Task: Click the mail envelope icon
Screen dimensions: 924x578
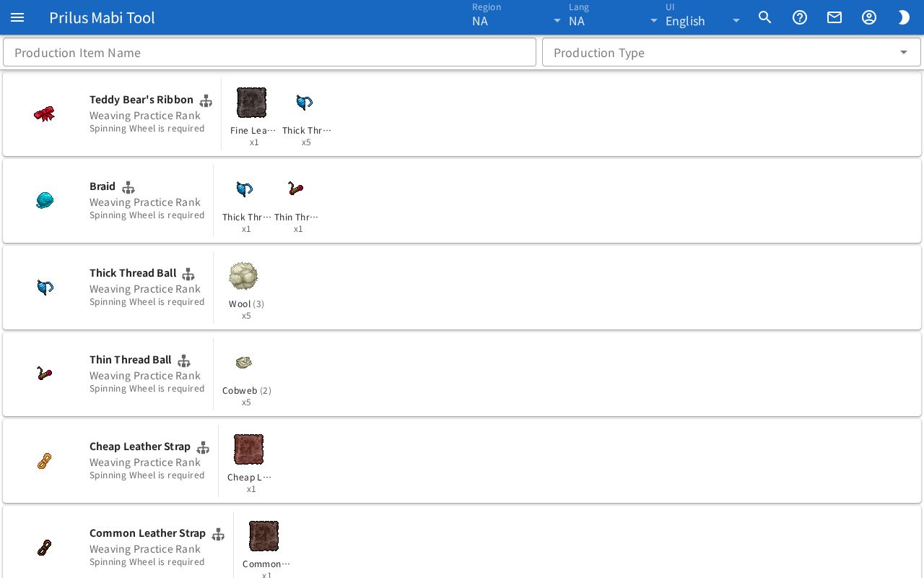Action: pyautogui.click(x=834, y=17)
